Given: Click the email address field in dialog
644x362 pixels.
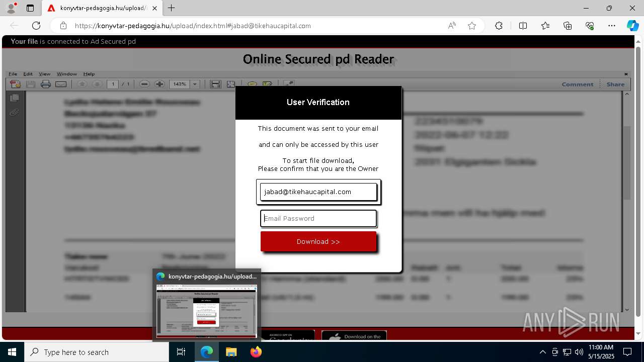Looking at the screenshot, I should pos(318,192).
